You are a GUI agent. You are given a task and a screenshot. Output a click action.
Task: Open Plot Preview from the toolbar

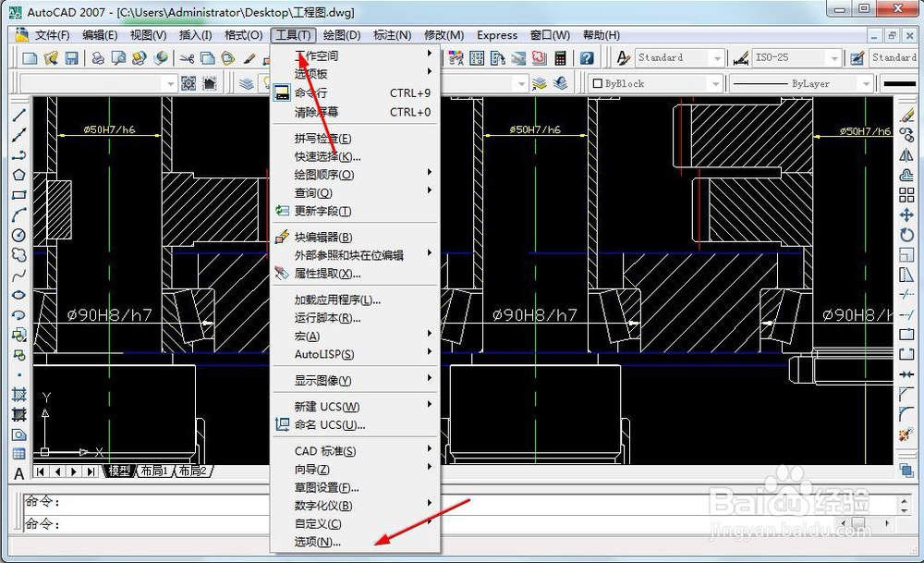[119, 57]
